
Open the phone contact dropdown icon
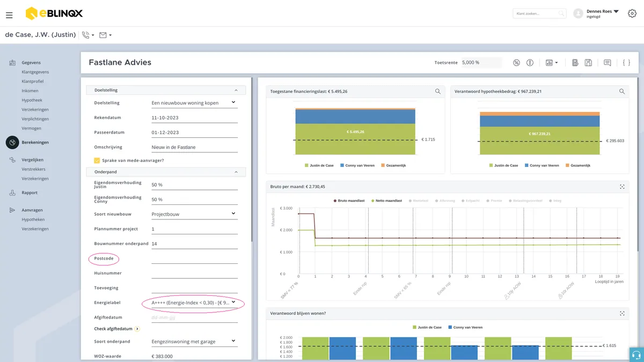(88, 35)
